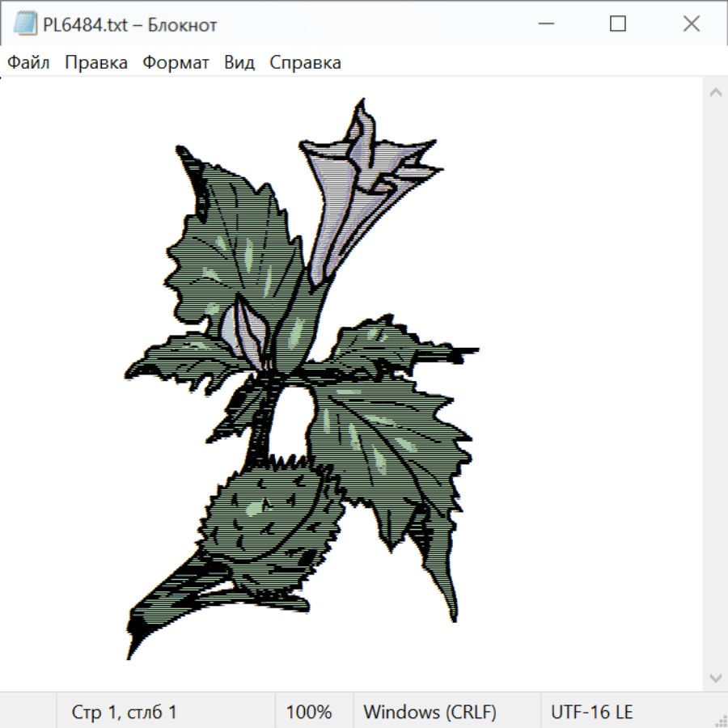Viewport: 728px width, 728px height.
Task: Click the Стр 1, стлб 1 status indicator
Action: point(125,713)
